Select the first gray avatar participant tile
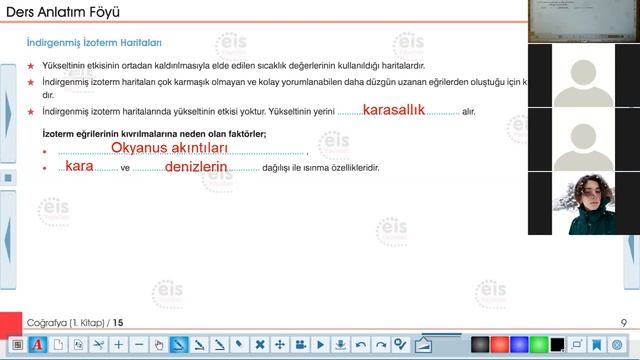The height and width of the screenshot is (360, 640). tap(584, 76)
